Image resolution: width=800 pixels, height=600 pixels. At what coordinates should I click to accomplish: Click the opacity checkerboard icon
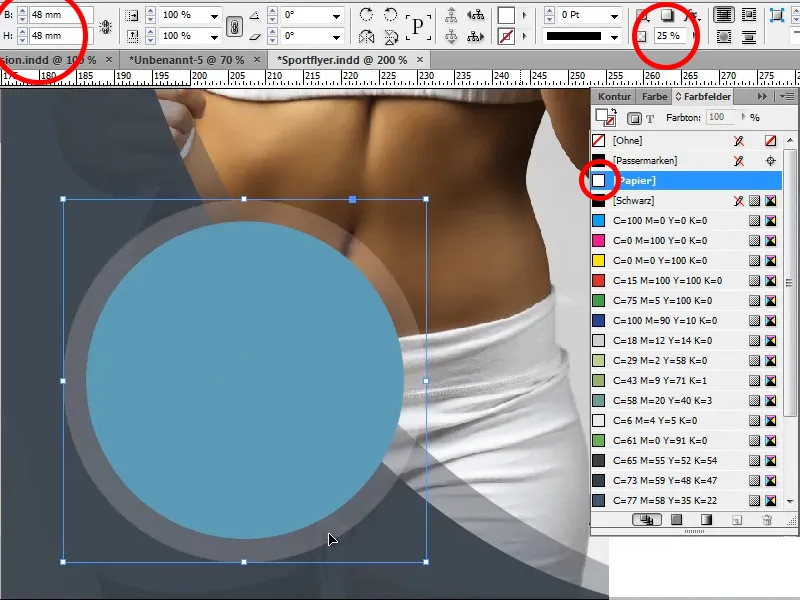point(642,36)
